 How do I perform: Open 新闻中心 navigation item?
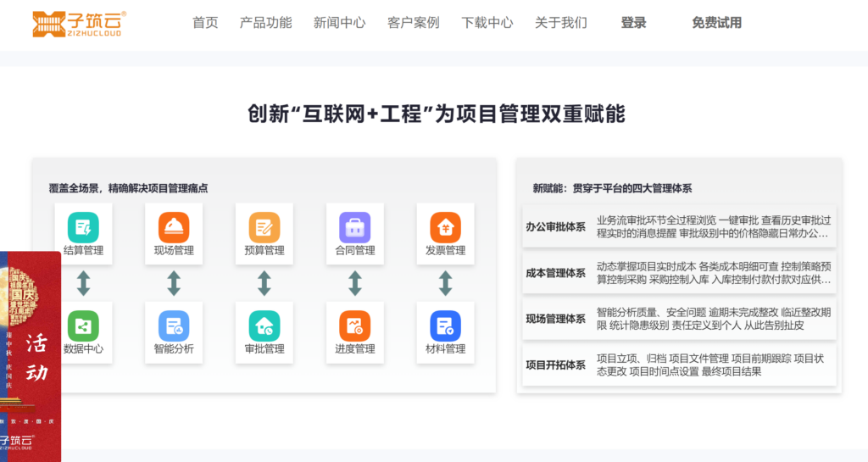pyautogui.click(x=339, y=23)
